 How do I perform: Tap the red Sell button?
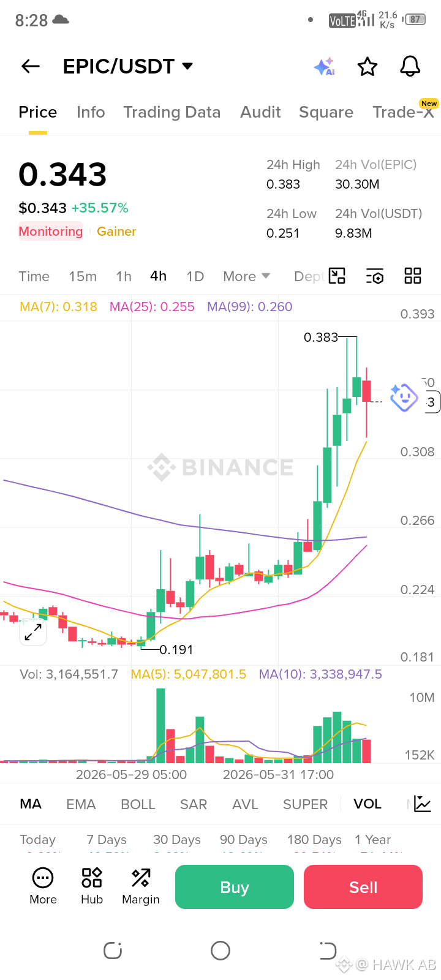[363, 887]
